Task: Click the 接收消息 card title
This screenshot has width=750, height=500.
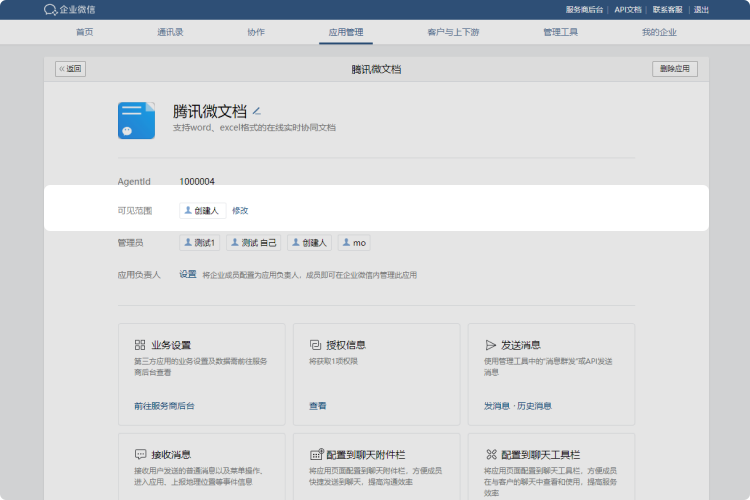Action: click(171, 454)
